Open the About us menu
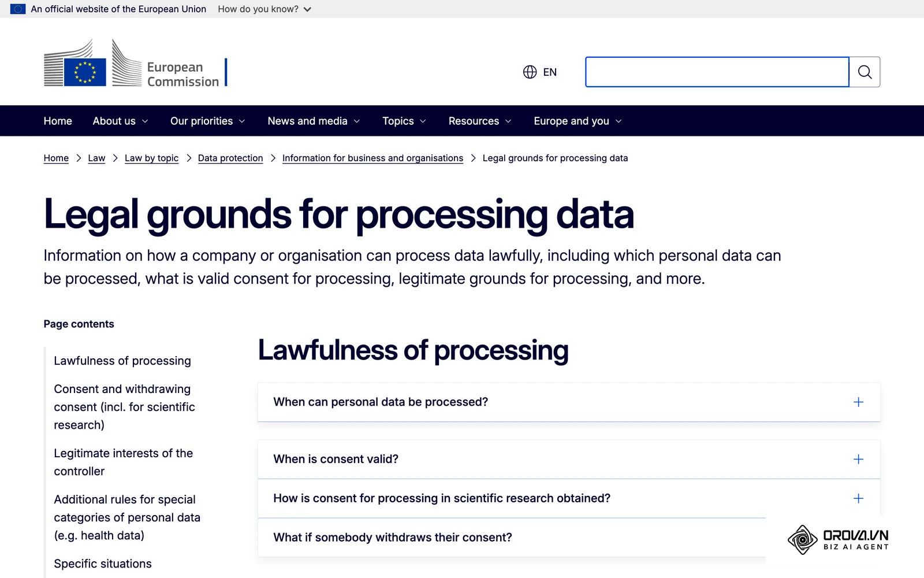 coord(120,121)
